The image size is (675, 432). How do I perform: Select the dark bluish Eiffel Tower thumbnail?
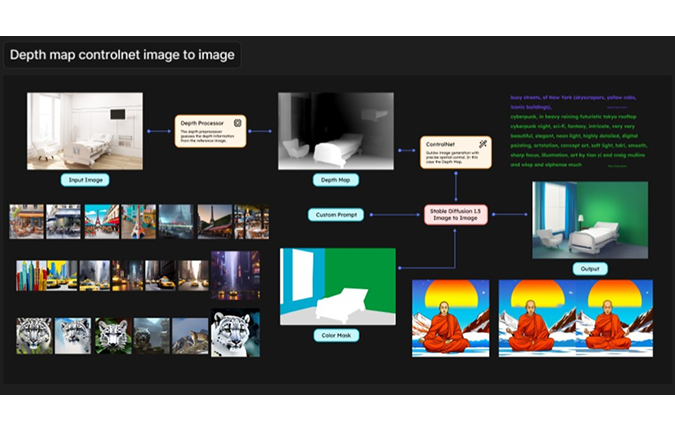[176, 222]
